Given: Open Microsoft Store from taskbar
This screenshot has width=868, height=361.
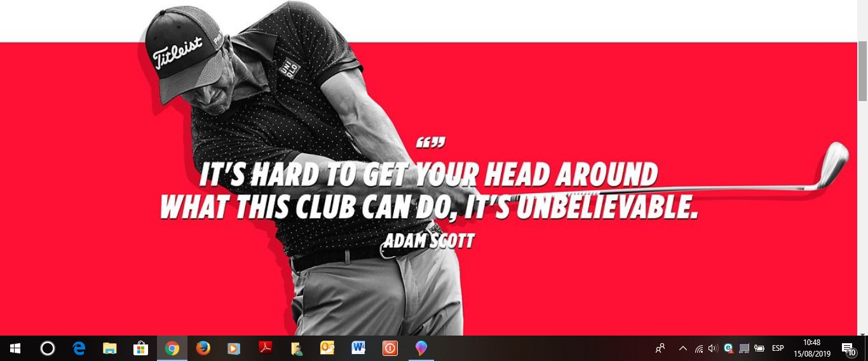Looking at the screenshot, I should point(141,348).
